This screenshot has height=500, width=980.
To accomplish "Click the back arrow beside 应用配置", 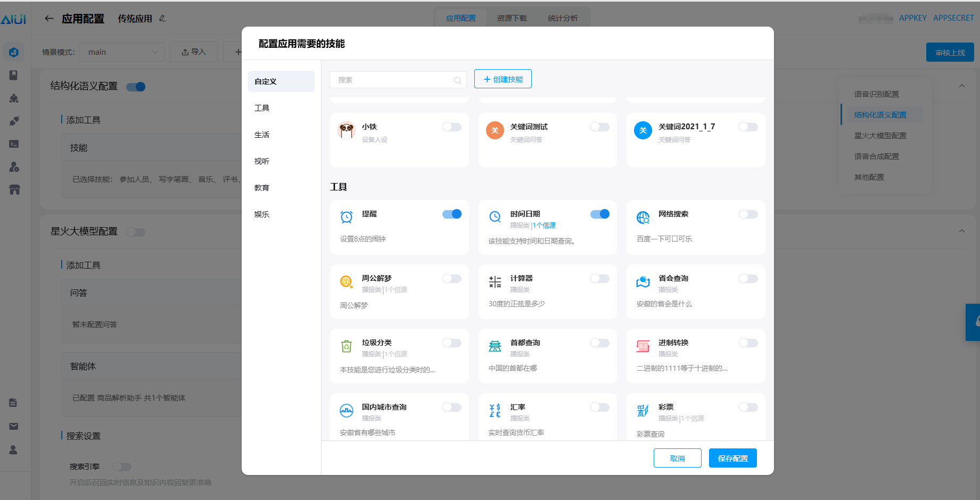I will tap(49, 19).
